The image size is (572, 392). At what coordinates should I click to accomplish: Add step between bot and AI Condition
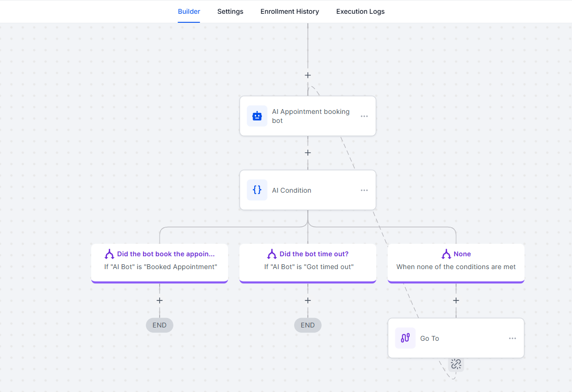(x=308, y=153)
